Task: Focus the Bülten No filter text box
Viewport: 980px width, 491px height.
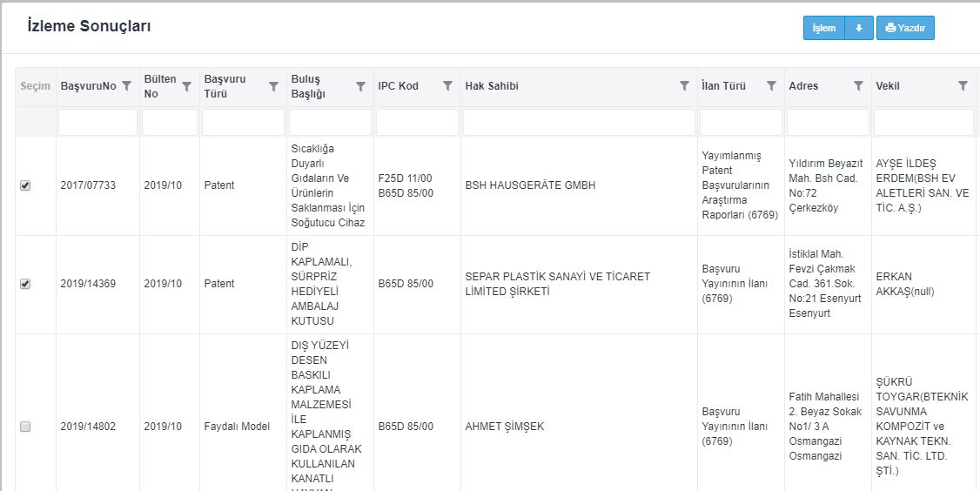Action: point(170,123)
